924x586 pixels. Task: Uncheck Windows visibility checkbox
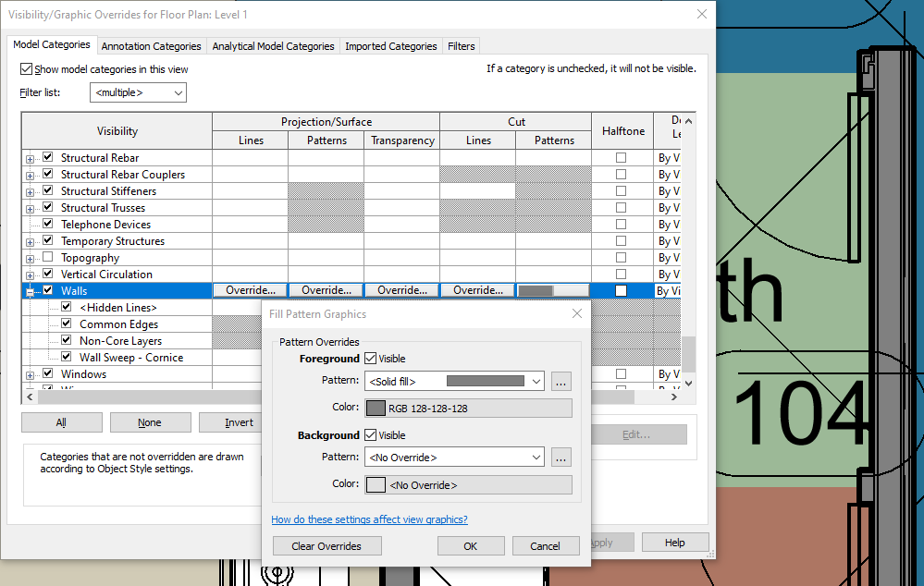tap(48, 372)
